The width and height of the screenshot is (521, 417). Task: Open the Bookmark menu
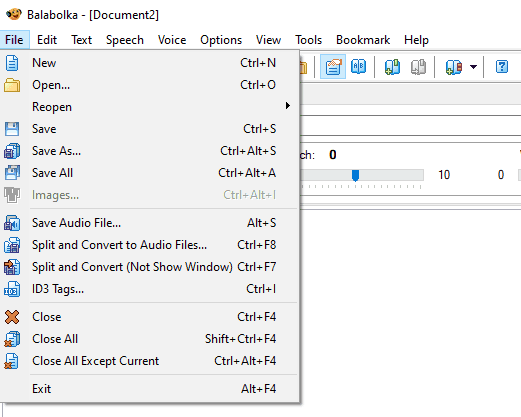point(363,40)
